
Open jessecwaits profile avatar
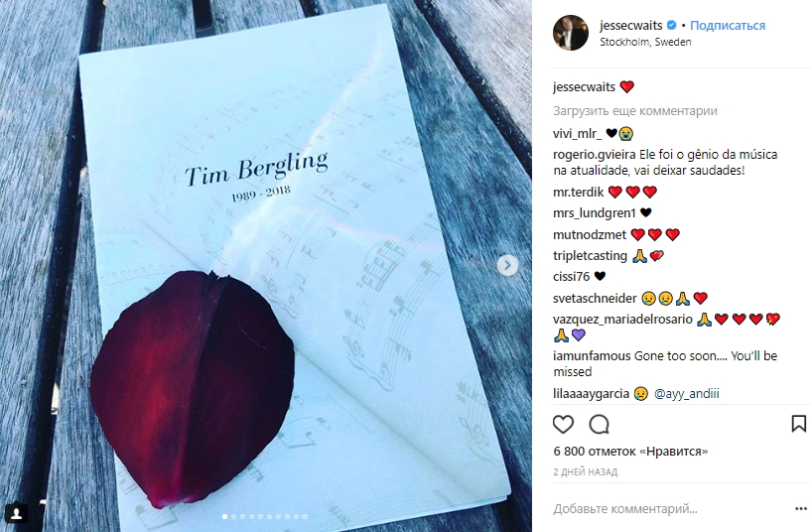coord(572,33)
